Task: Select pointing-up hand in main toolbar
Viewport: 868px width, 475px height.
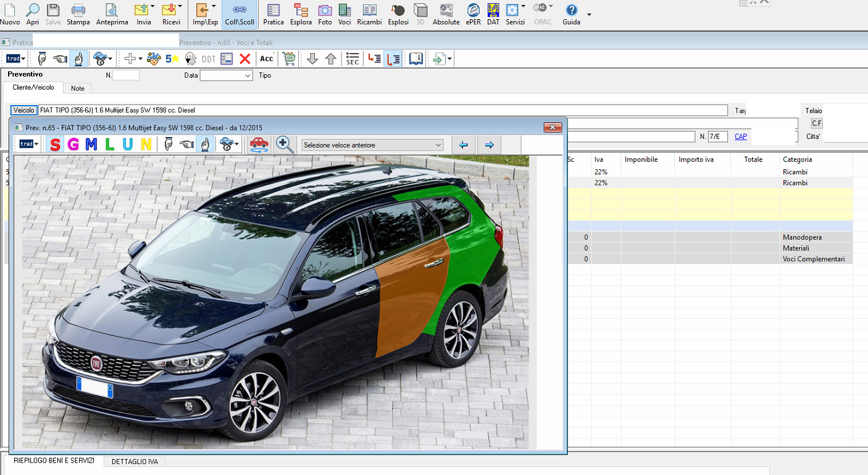Action: [x=78, y=59]
